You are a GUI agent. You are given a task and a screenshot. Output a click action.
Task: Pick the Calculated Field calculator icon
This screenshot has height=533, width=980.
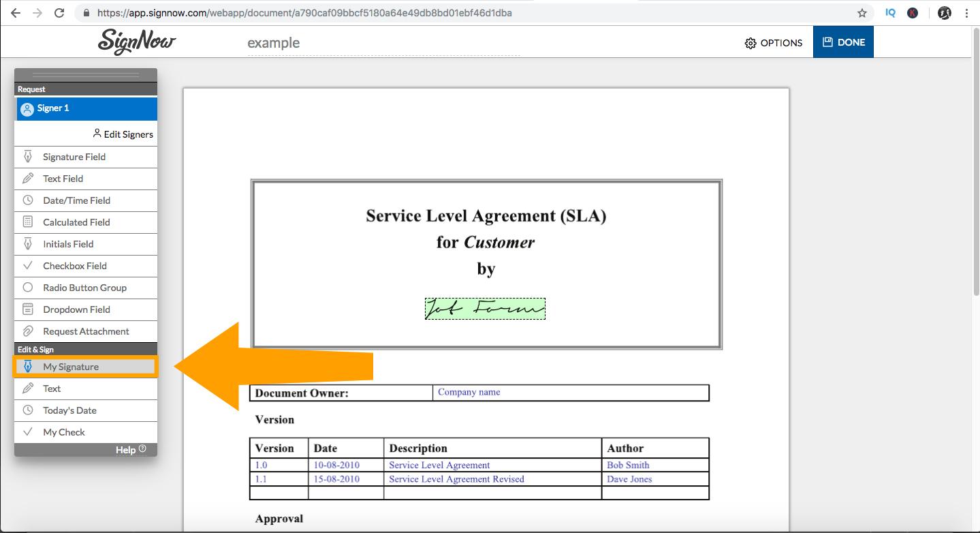pos(28,222)
